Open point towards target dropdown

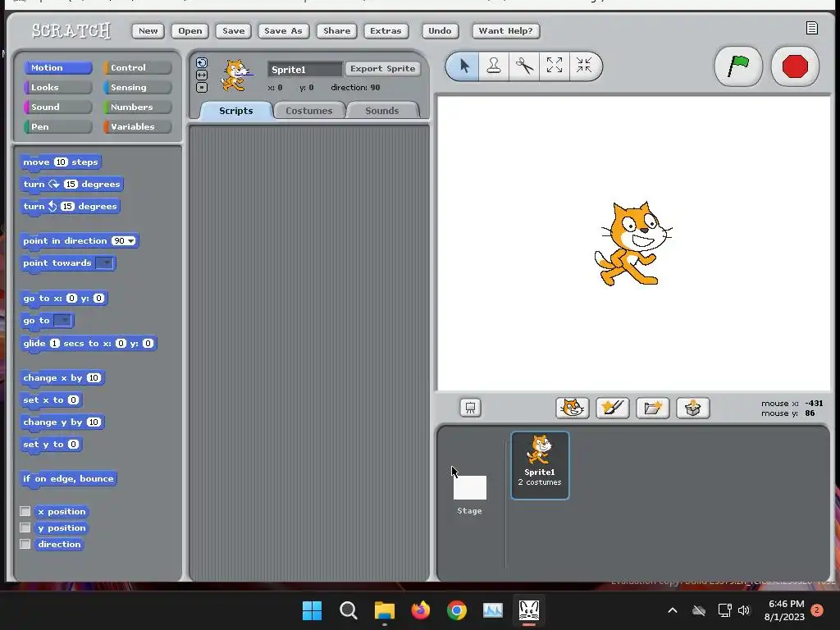point(104,263)
